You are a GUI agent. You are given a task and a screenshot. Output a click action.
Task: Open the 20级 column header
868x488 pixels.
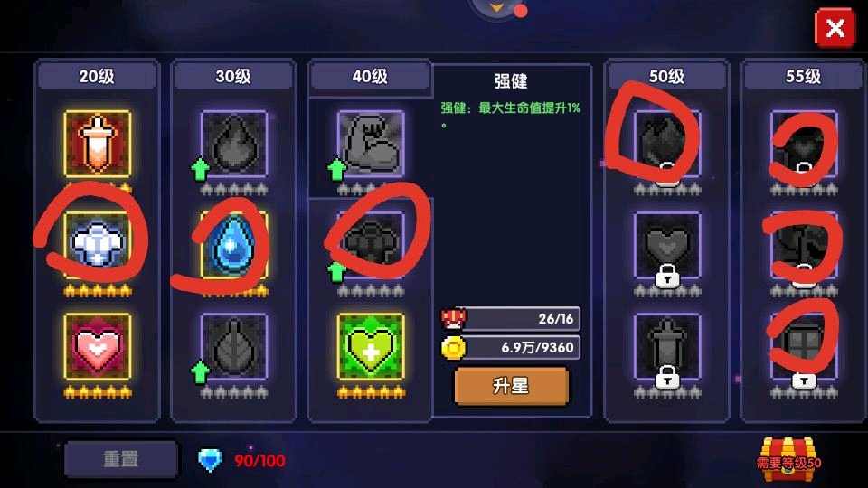click(x=97, y=76)
